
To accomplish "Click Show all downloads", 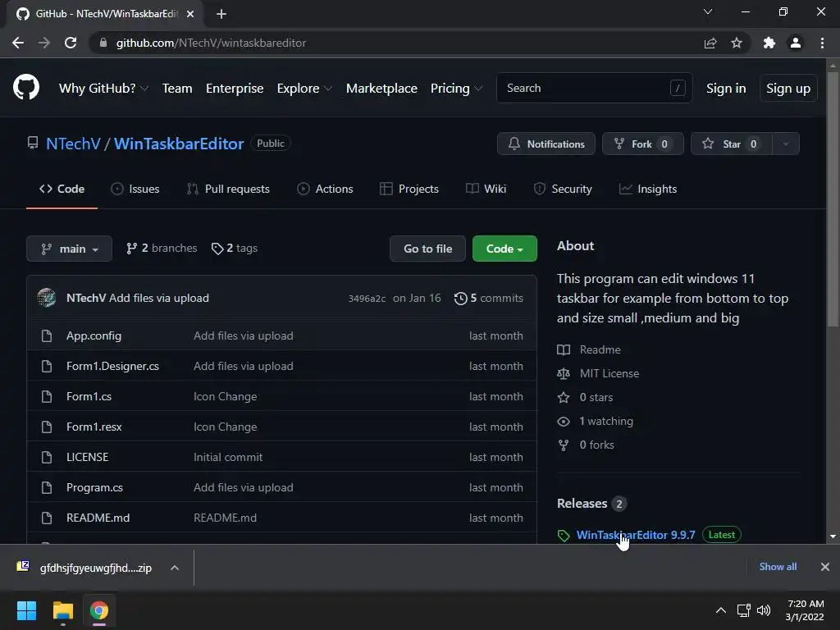I will pyautogui.click(x=778, y=567).
